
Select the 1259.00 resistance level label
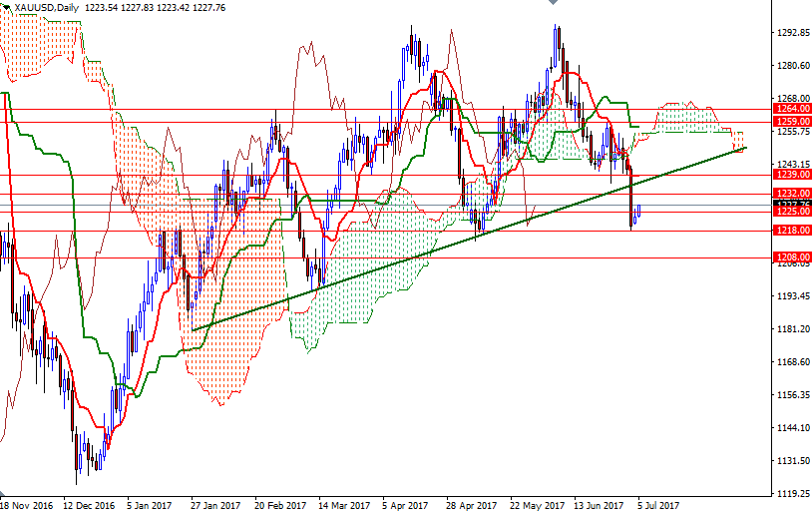pos(791,122)
